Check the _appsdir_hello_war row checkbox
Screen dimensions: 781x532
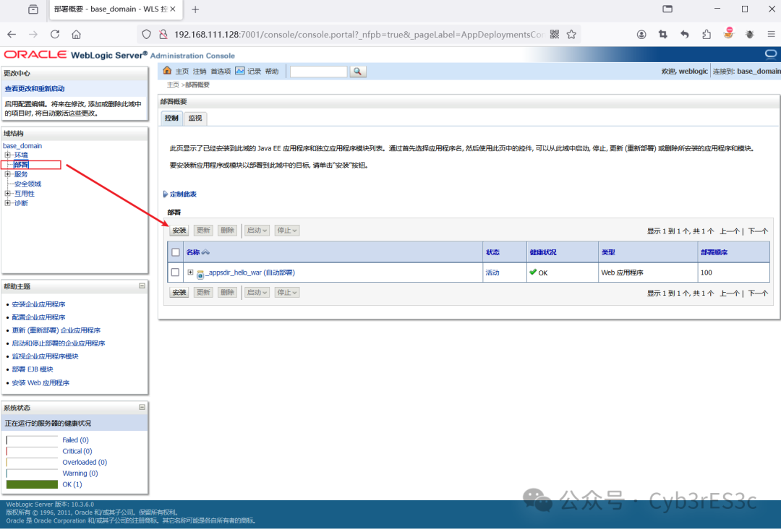175,273
